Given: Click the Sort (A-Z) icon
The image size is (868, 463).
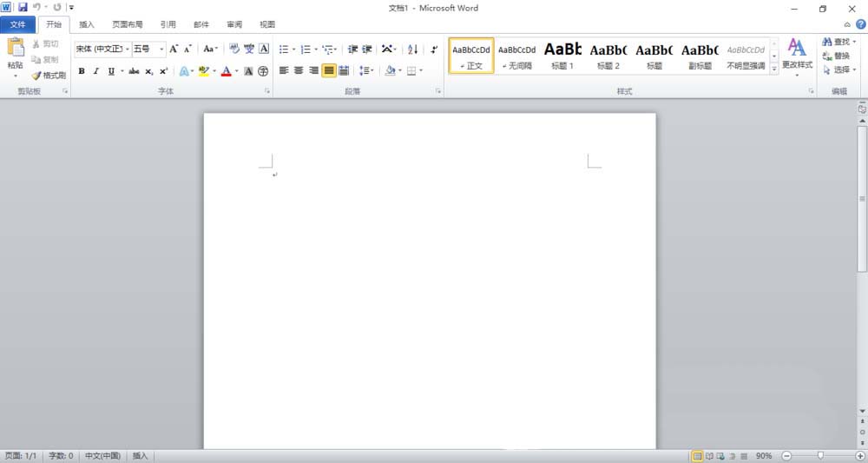Looking at the screenshot, I should pos(412,50).
